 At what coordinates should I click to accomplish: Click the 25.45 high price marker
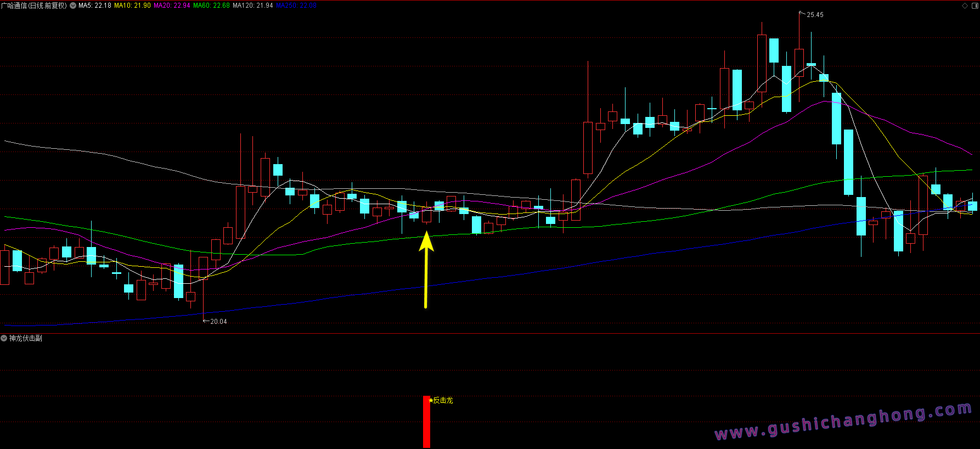[x=815, y=15]
